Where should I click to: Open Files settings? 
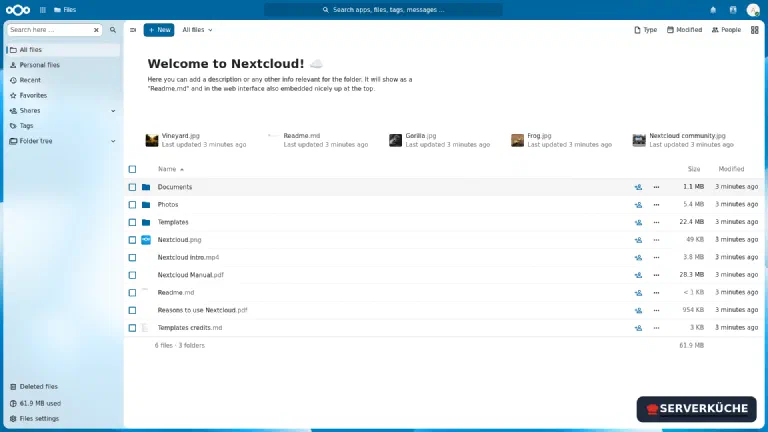pyautogui.click(x=63, y=419)
